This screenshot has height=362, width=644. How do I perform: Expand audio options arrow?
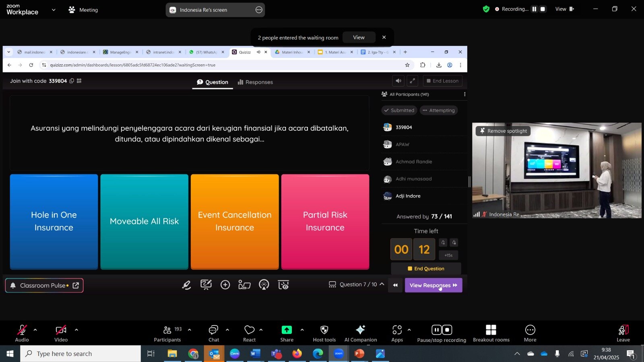[35, 330]
